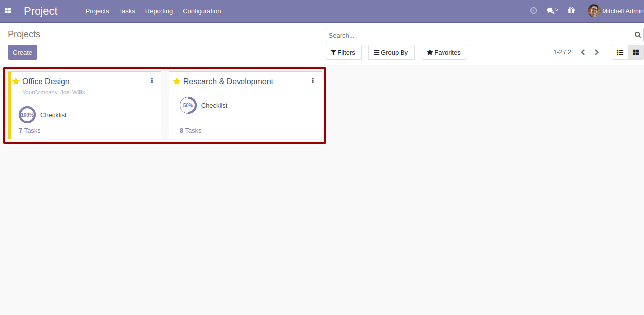Viewport: 644px width, 315px height.
Task: Switch to kanban view
Action: point(636,52)
